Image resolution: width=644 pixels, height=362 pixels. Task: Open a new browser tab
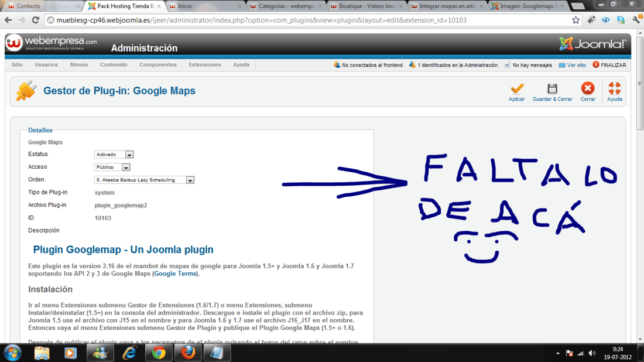tap(577, 6)
